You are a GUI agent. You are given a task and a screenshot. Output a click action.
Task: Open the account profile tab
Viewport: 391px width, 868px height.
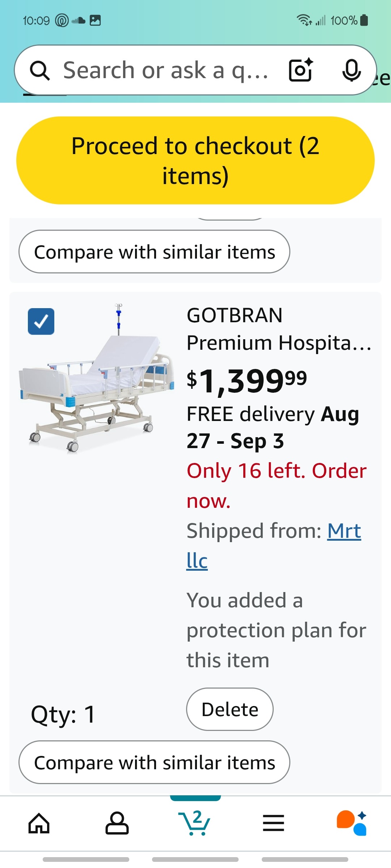[117, 824]
